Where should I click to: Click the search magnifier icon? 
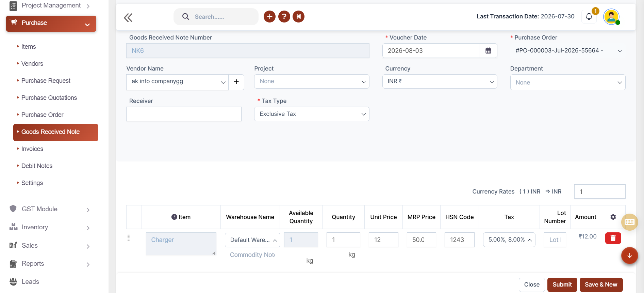186,17
